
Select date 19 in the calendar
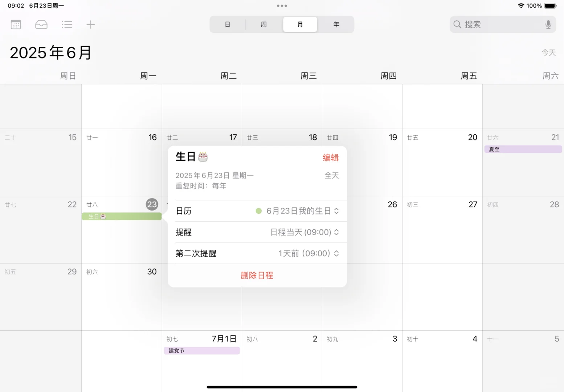click(393, 138)
